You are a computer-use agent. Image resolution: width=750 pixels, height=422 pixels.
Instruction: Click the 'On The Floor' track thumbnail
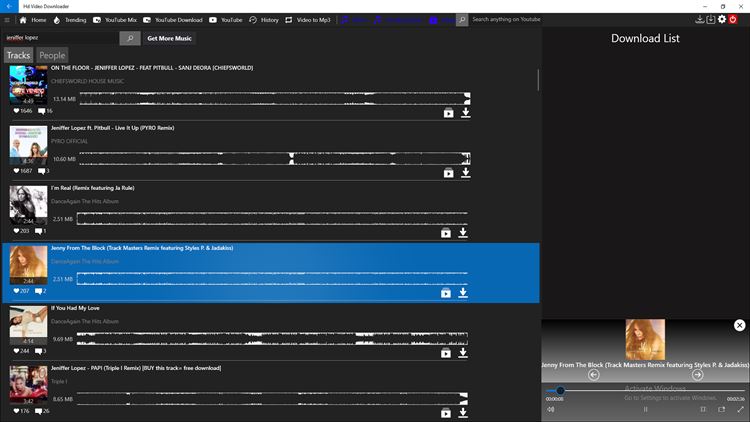click(29, 85)
